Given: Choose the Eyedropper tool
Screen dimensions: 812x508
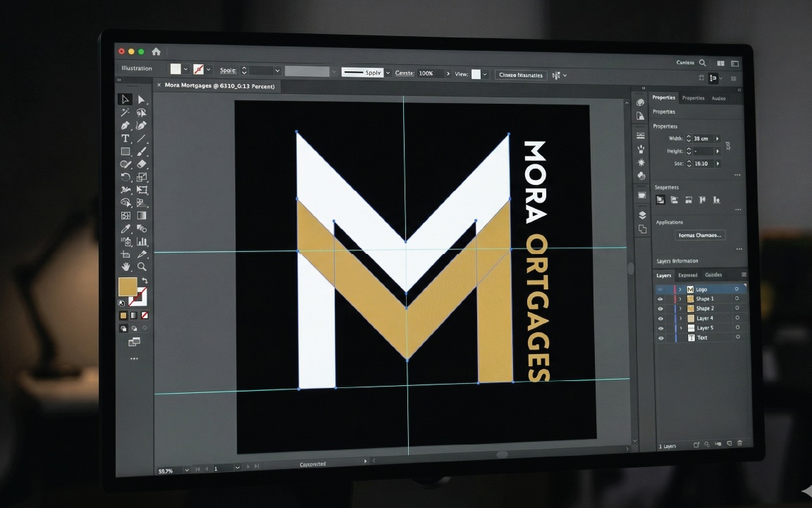Looking at the screenshot, I should point(126,229).
